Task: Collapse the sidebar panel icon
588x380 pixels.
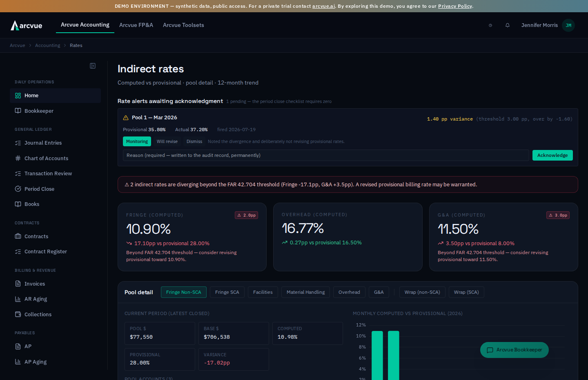Action: tap(93, 66)
